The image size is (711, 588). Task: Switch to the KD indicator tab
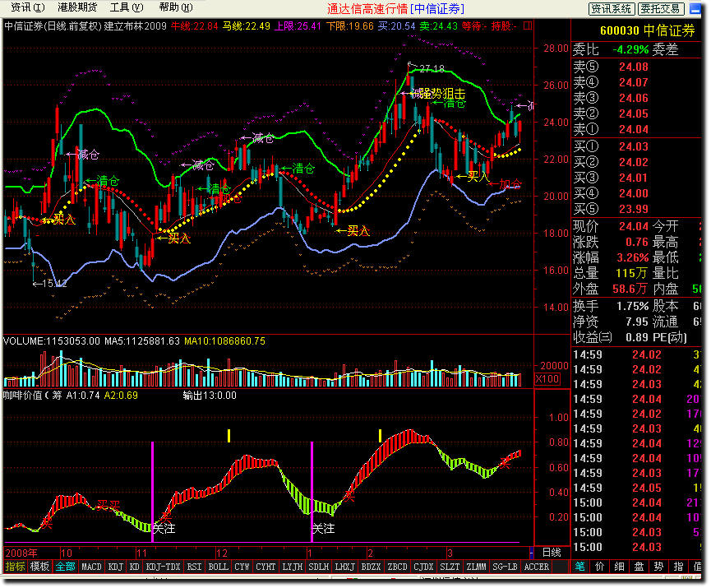(x=134, y=567)
